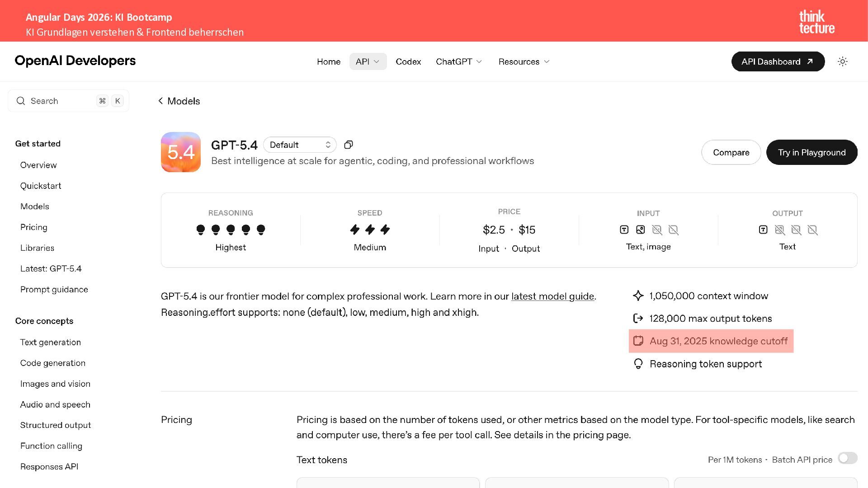Click the text output modality icon
This screenshot has height=488, width=868.
(x=763, y=230)
